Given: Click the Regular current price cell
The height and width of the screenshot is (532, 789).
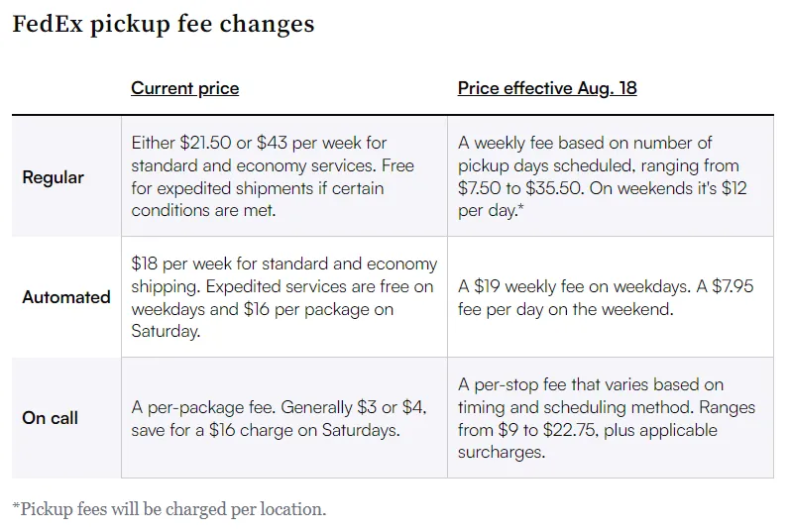Looking at the screenshot, I should click(284, 176).
